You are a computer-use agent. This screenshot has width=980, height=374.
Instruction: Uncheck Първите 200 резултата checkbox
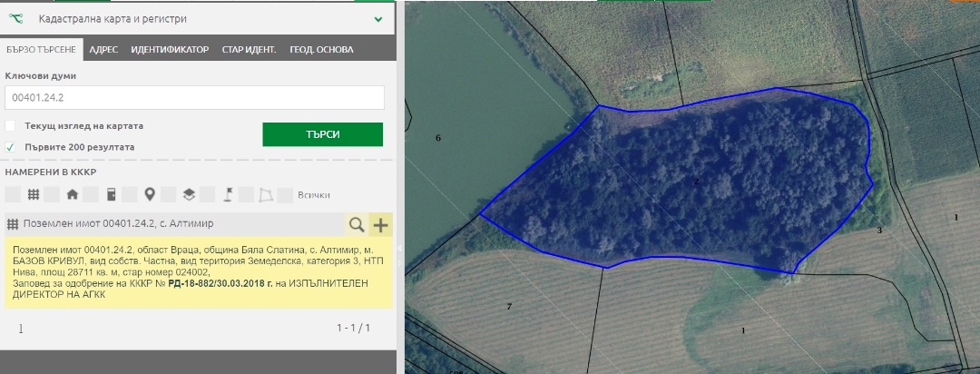11,147
